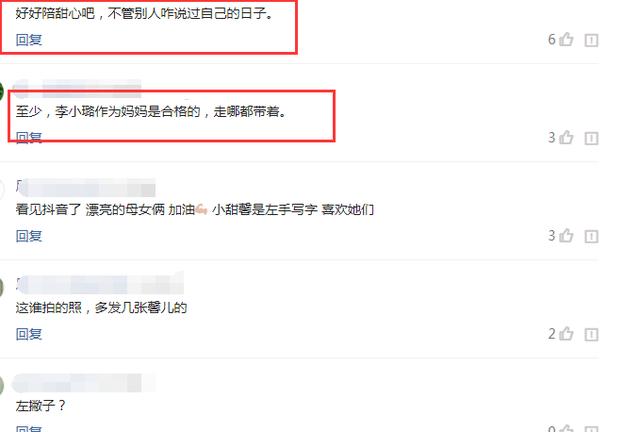Report the comment with 6 likes
The width and height of the screenshot is (640, 432).
pyautogui.click(x=591, y=40)
